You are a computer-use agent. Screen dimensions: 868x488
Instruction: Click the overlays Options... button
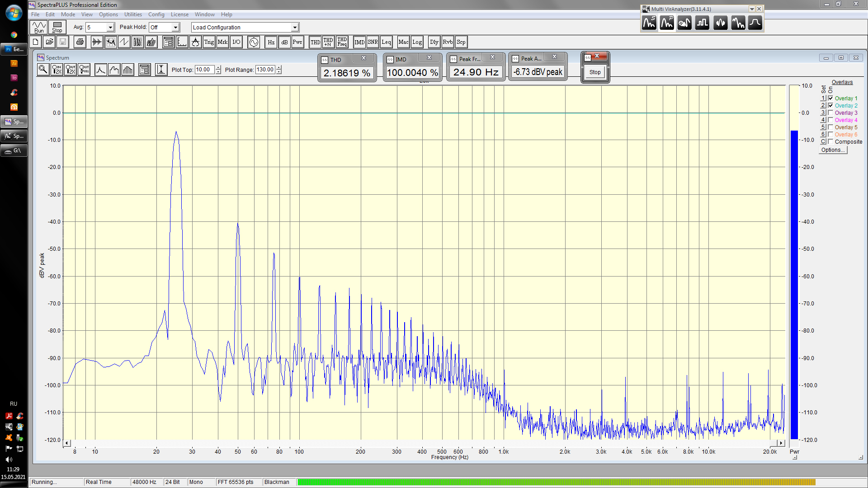(x=833, y=150)
